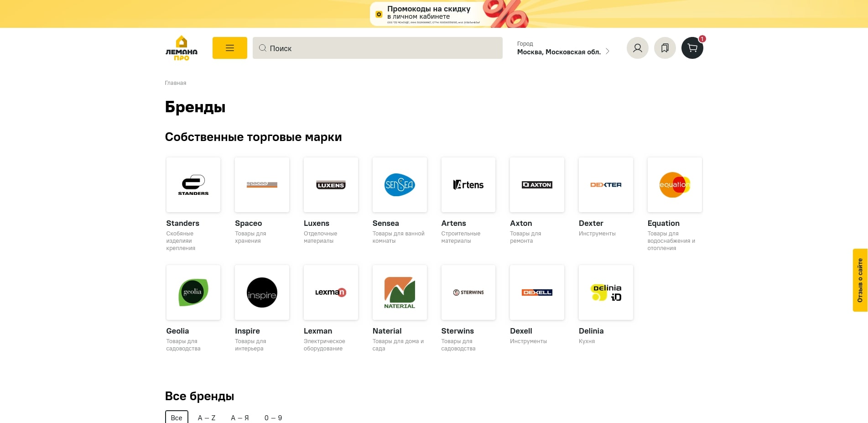
Task: Open the user profile icon
Action: [638, 48]
